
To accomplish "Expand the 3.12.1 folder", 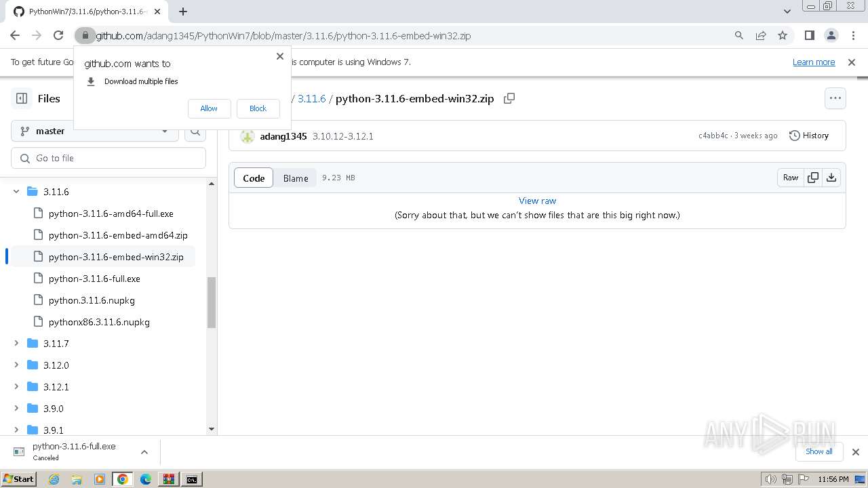I will click(x=16, y=387).
